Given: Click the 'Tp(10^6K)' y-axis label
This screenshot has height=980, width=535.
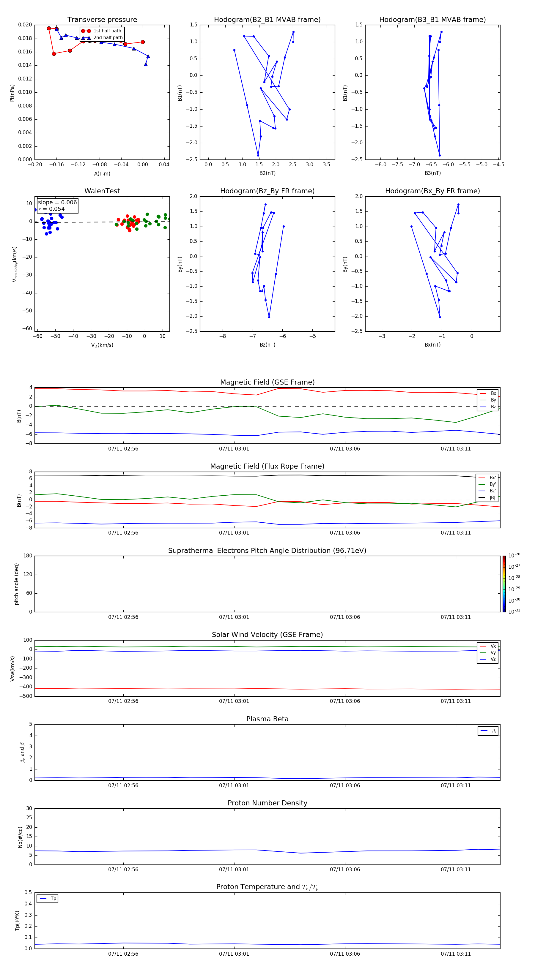Looking at the screenshot, I should click(x=17, y=921).
